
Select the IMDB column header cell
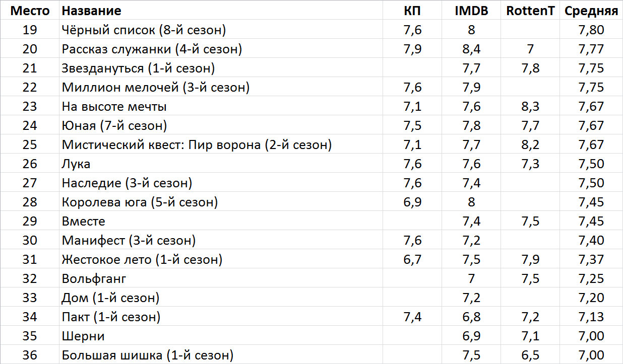click(x=471, y=11)
